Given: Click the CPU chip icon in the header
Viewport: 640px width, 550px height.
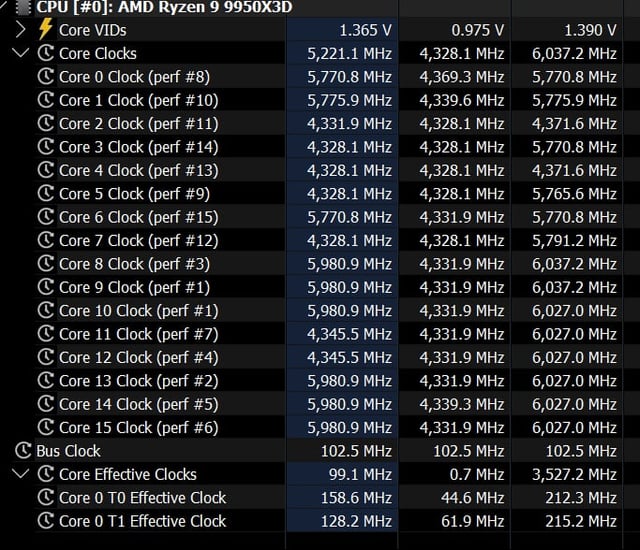Looking at the screenshot, I should [23, 7].
